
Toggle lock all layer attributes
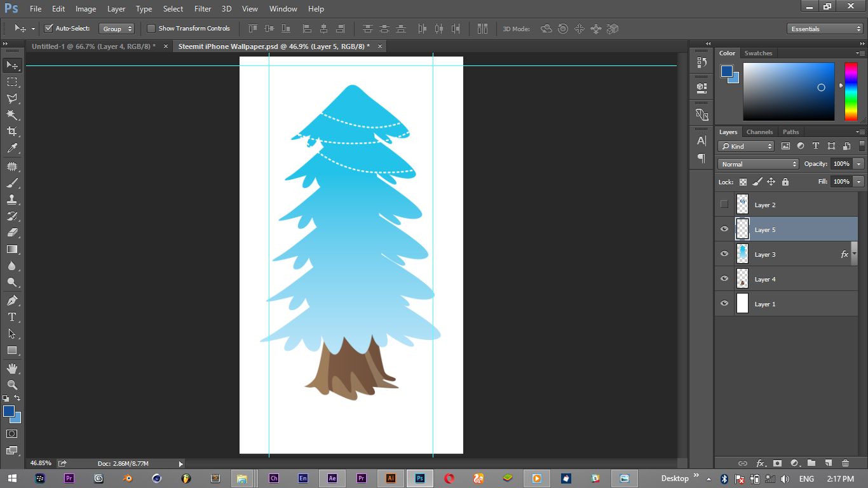point(785,182)
